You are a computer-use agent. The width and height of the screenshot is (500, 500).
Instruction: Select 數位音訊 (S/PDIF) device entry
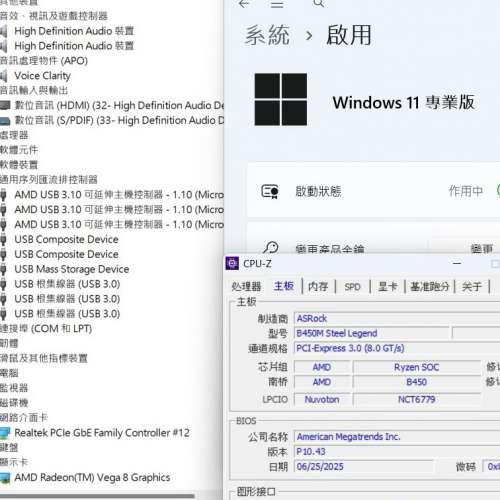[x=119, y=120]
